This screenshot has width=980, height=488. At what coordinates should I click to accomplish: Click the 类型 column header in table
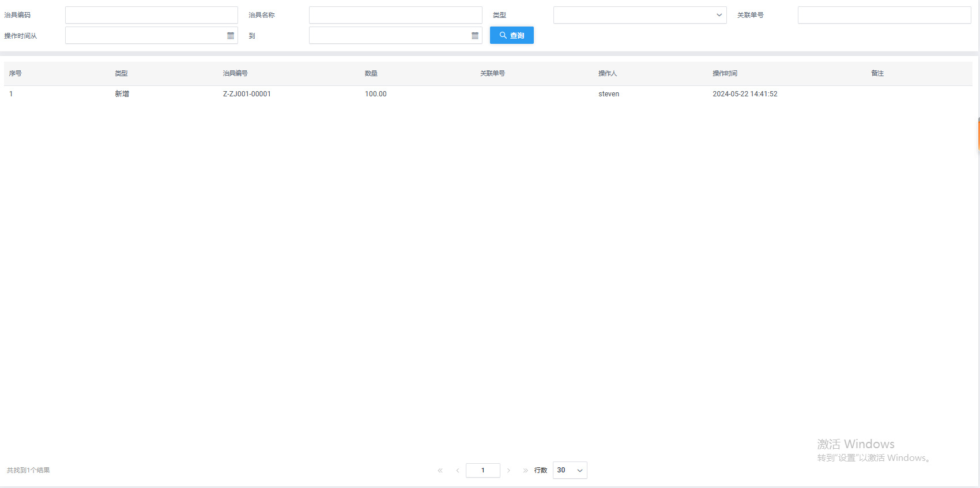[121, 73]
